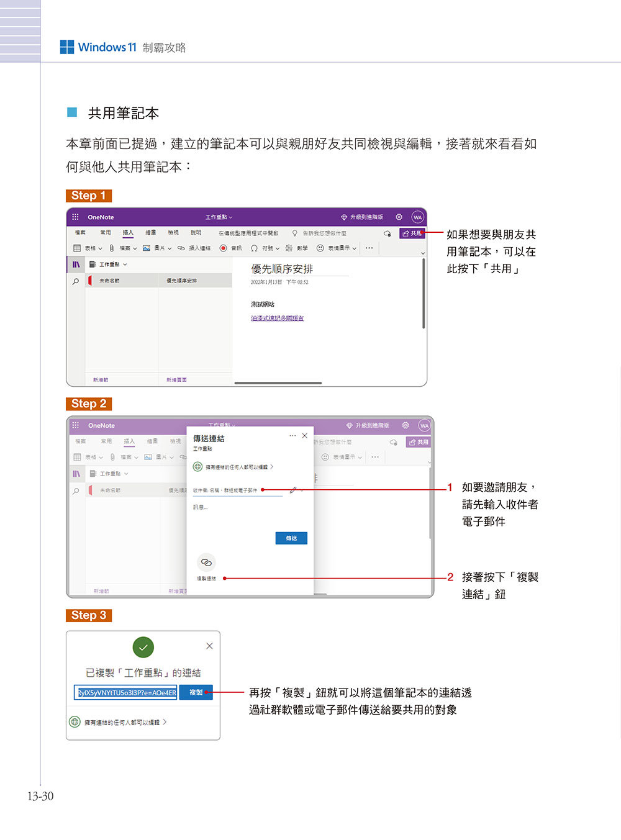The height and width of the screenshot is (840, 621).
Task: Click the lightbulb tell-me icon in Step 1
Action: (295, 233)
